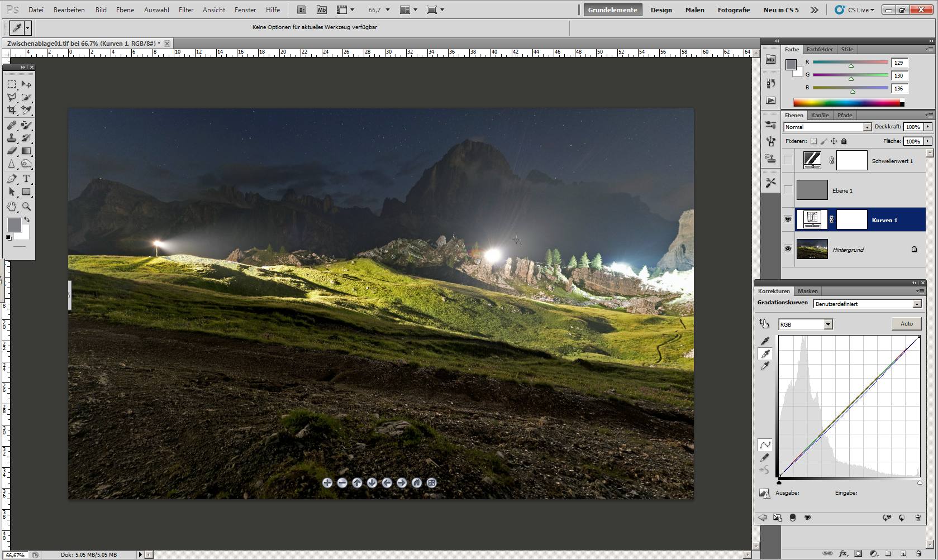Image resolution: width=938 pixels, height=560 pixels.
Task: Hide the Kurven 1 layer
Action: click(x=788, y=219)
